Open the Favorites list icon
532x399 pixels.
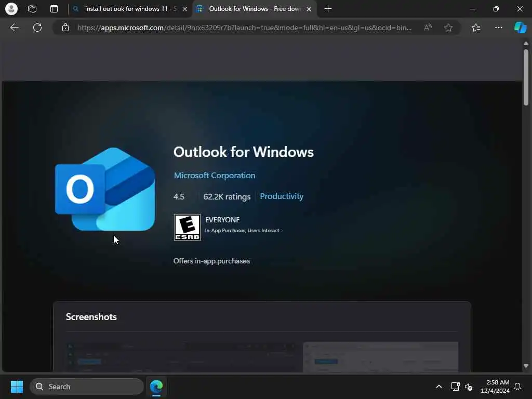476,28
